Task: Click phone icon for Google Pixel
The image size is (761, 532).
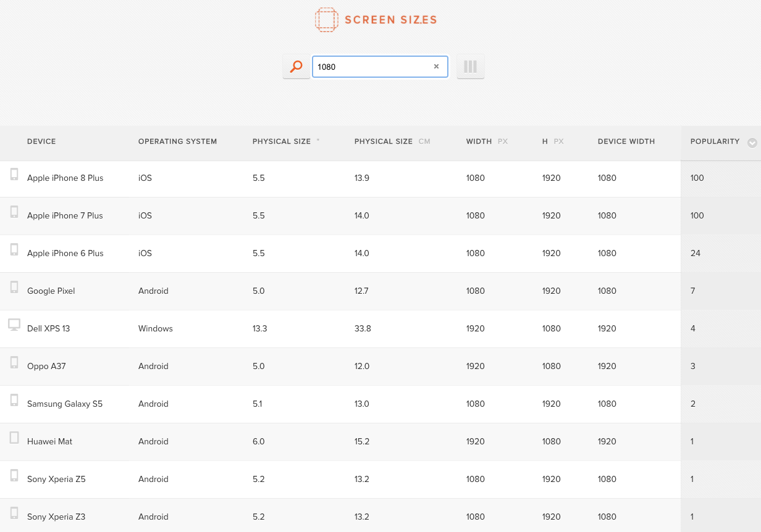Action: pos(14,287)
